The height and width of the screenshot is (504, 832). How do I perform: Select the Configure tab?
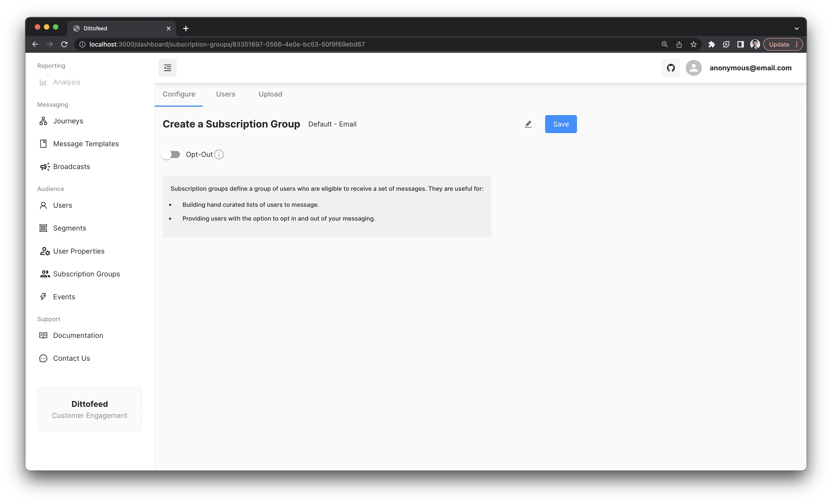179,94
